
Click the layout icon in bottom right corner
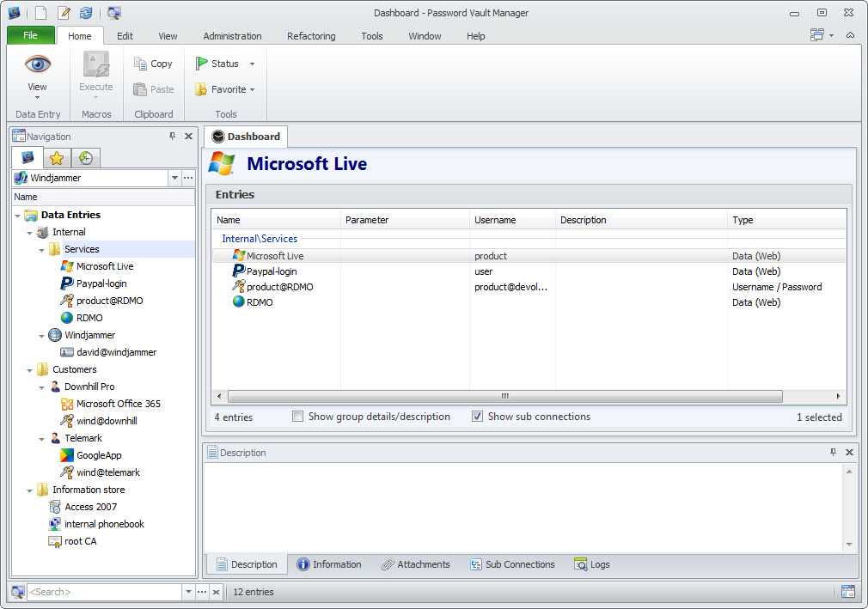pos(847,592)
